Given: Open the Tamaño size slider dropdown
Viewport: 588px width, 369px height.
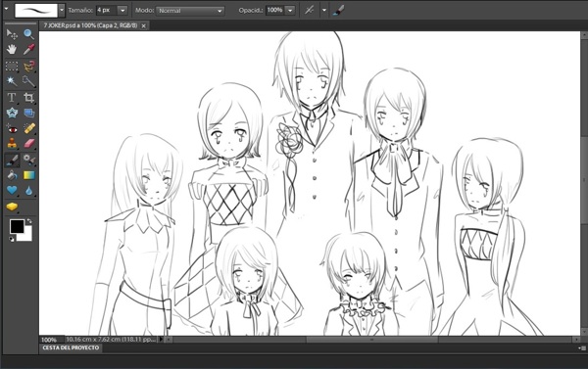Looking at the screenshot, I should click(122, 11).
